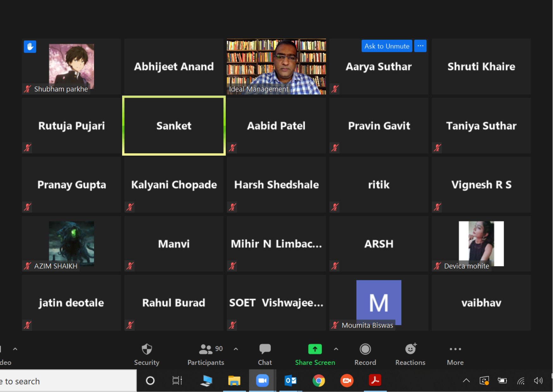Click the Participants label in toolbar
The height and width of the screenshot is (392, 553).
coord(206,363)
